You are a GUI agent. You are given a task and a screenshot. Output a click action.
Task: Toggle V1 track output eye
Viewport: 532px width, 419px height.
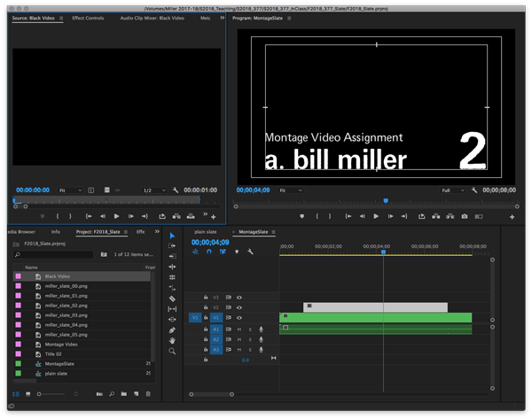(239, 318)
